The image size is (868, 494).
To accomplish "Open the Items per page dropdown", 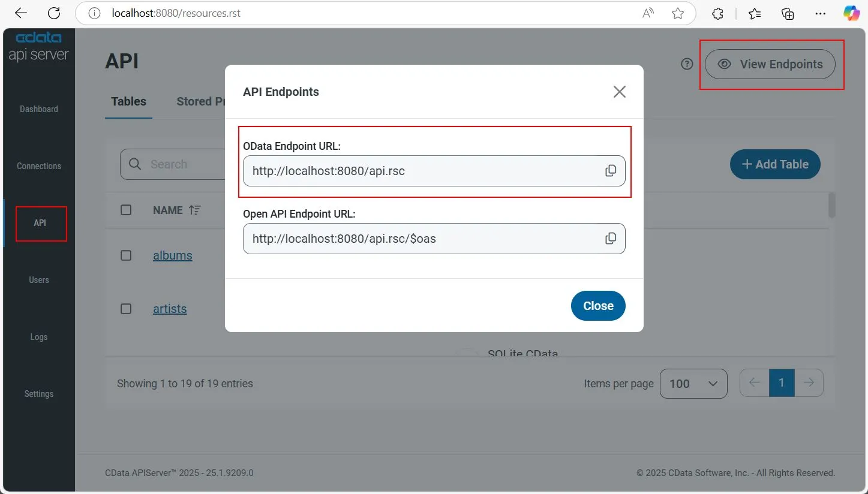I will point(693,383).
